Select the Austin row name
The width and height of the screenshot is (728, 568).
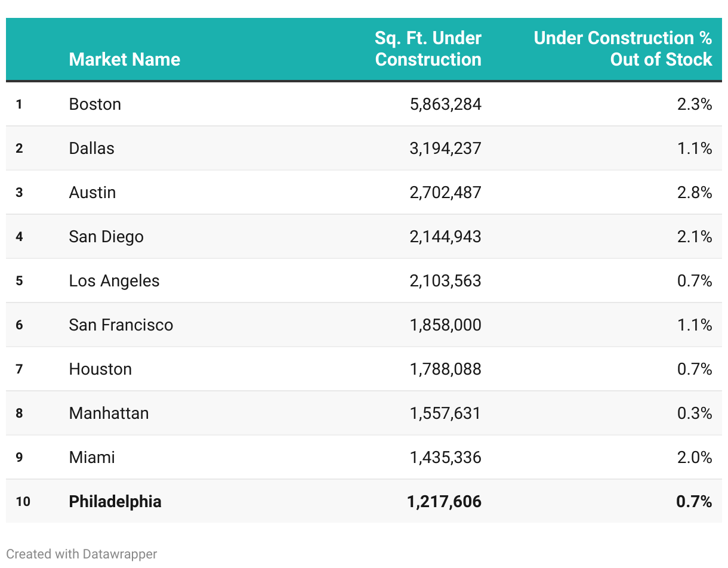tap(92, 193)
